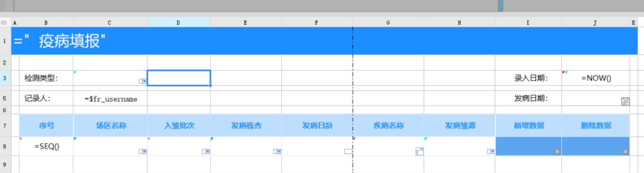644x173 pixels.
Task: Select column C header
Action: point(110,23)
